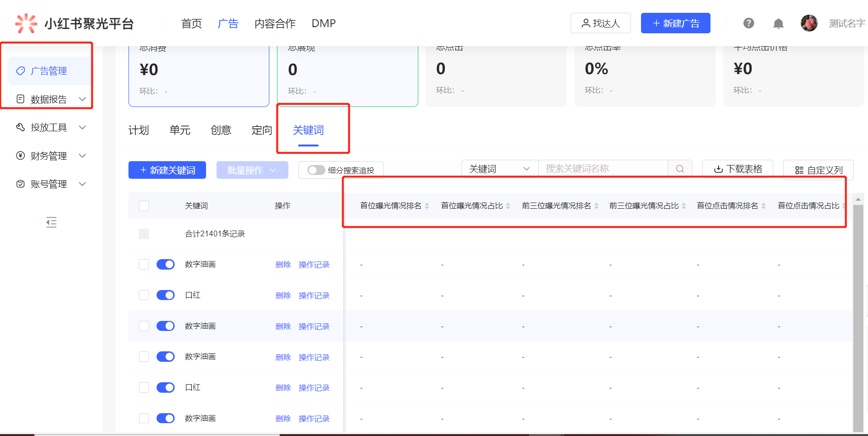Sort by 首位点击情况排名 arrows
The height and width of the screenshot is (436, 868).
pos(763,206)
